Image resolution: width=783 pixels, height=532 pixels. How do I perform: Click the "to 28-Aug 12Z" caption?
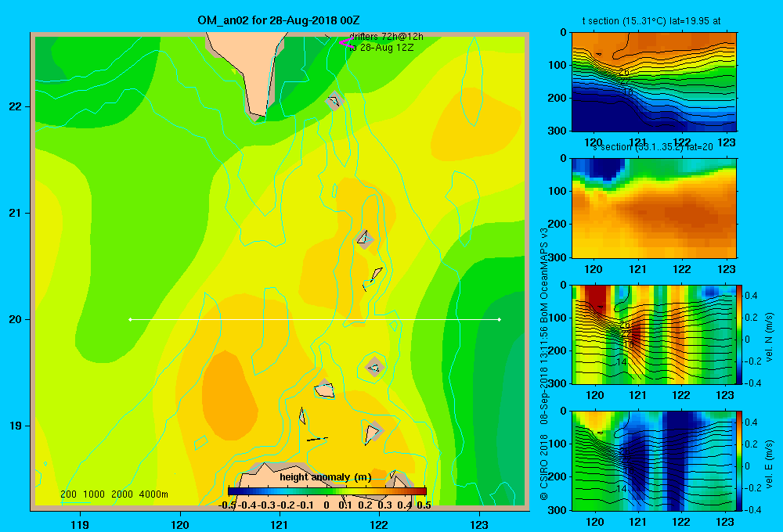(381, 48)
